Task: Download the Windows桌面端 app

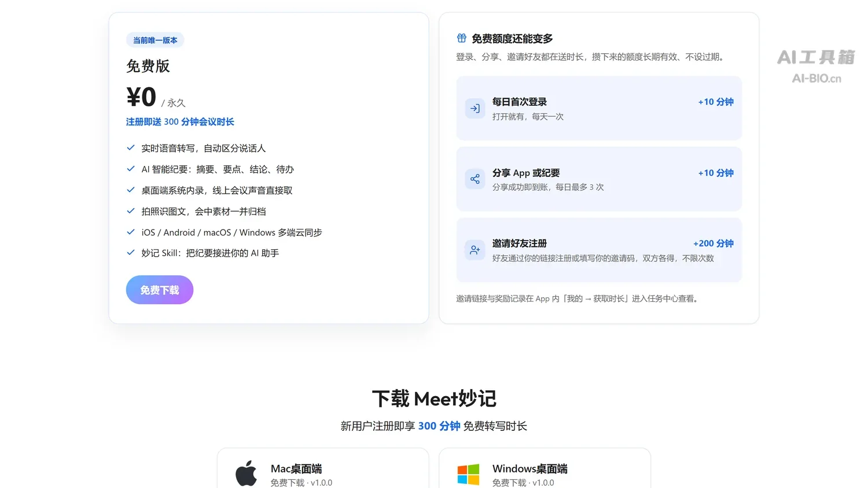Action: (545, 468)
